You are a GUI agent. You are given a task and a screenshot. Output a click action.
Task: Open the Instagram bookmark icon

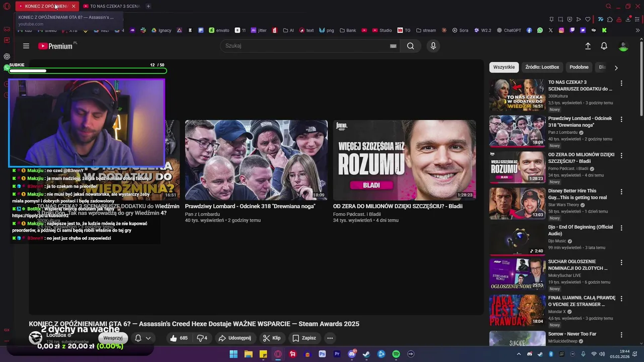pos(561,30)
